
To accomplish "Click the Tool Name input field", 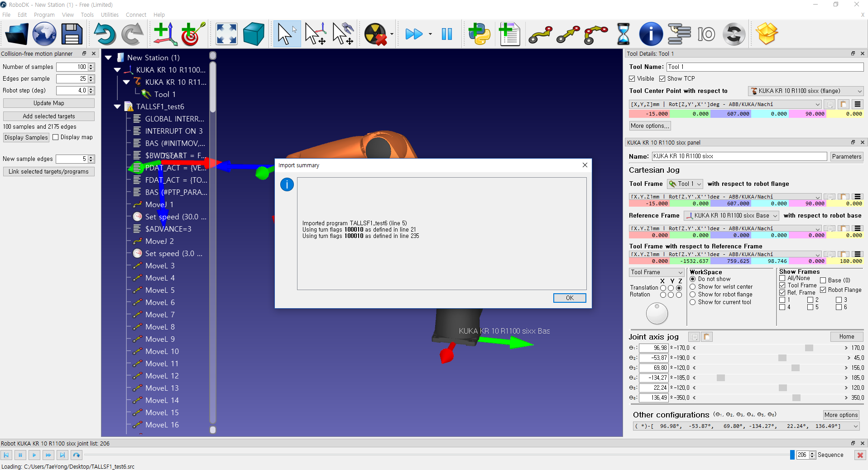I will tap(764, 67).
